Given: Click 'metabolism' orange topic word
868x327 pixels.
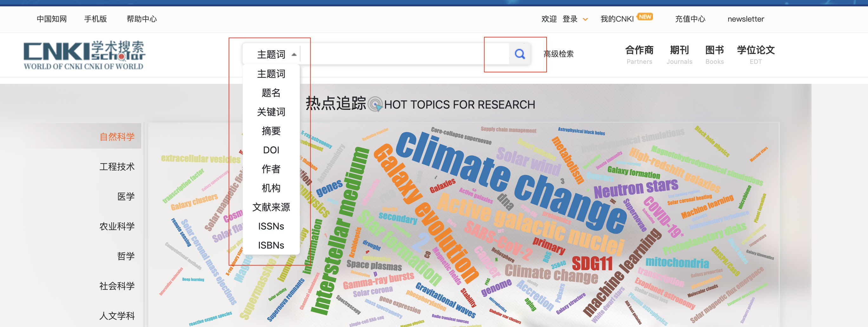Looking at the screenshot, I should 568,160.
